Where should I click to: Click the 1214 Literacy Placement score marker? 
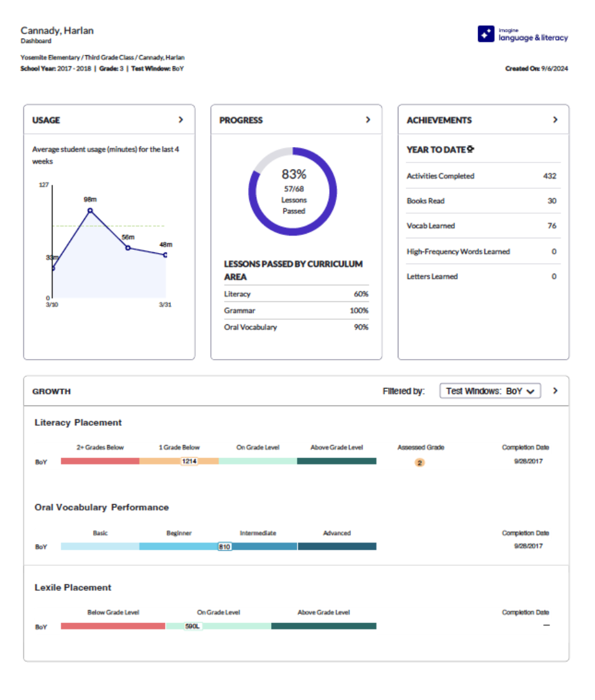[x=189, y=461]
